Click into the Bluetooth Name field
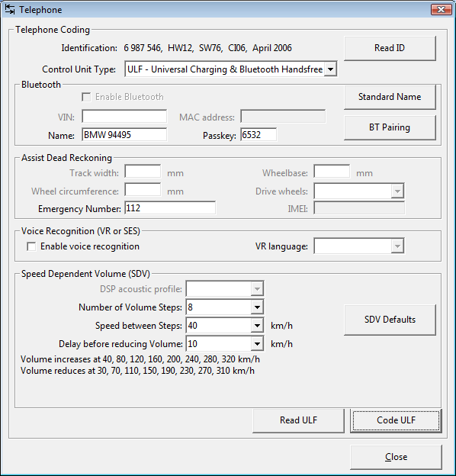456x476 pixels. point(124,134)
